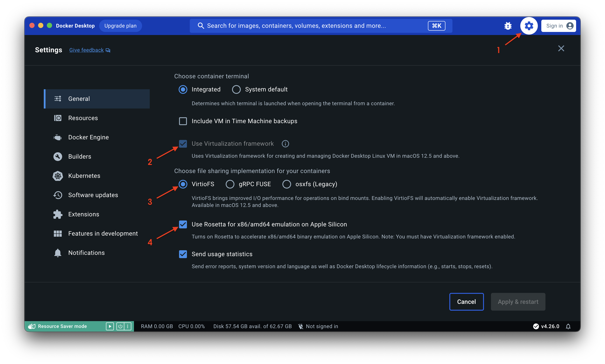Click Apply & restart button
The height and width of the screenshot is (364, 605).
[x=518, y=302]
